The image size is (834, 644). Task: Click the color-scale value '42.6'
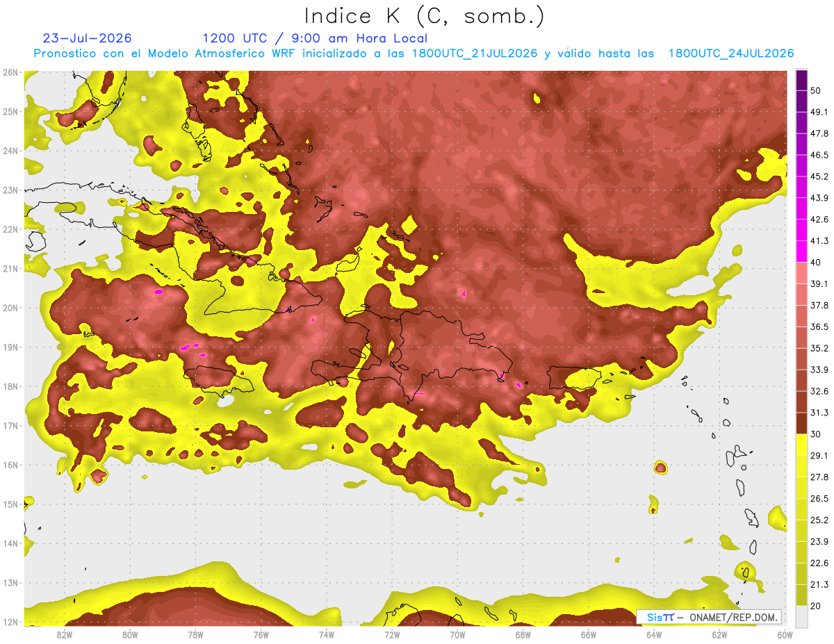tap(819, 220)
